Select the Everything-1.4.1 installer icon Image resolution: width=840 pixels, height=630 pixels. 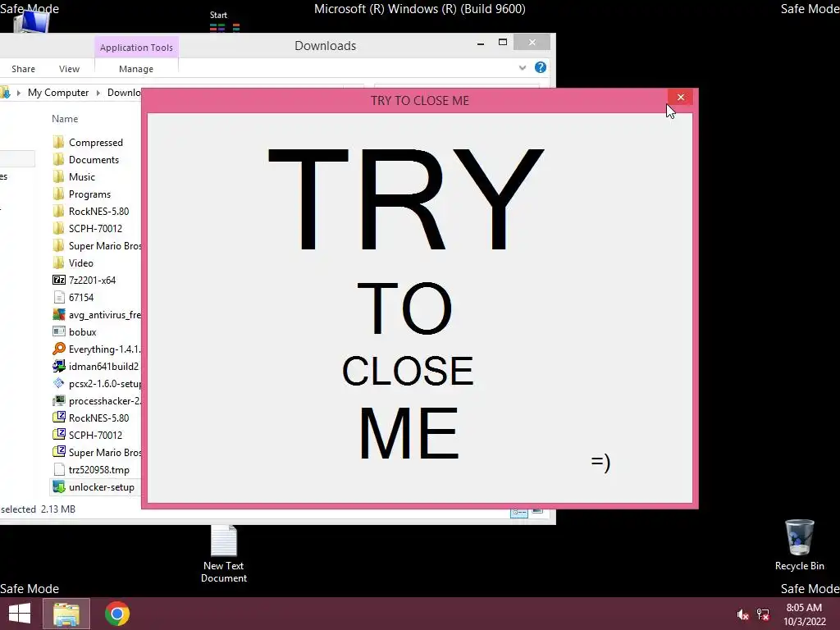(59, 349)
